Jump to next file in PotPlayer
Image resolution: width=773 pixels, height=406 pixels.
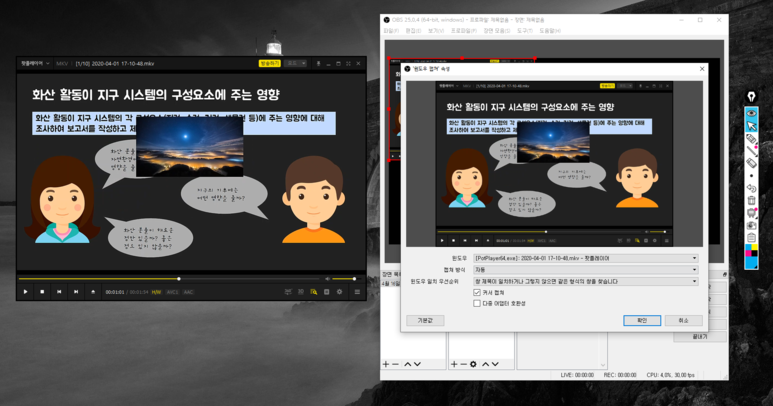point(76,292)
